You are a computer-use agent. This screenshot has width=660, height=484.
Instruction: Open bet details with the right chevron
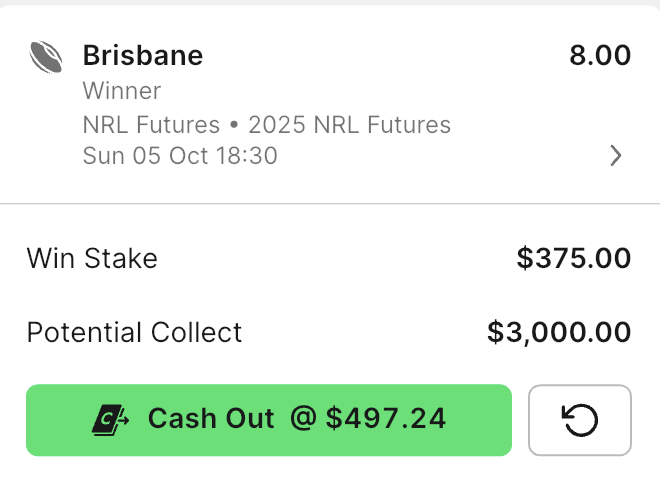pos(615,156)
